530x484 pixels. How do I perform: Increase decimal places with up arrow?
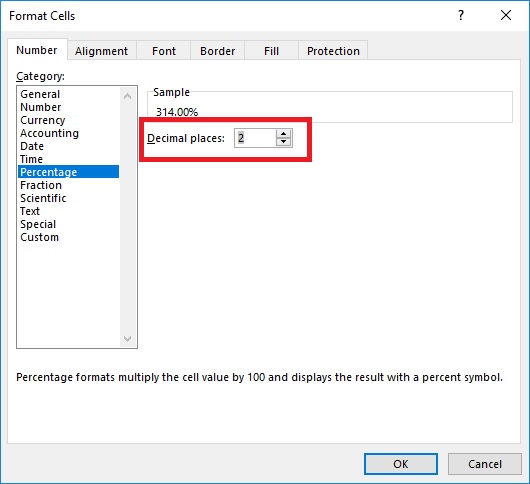283,134
